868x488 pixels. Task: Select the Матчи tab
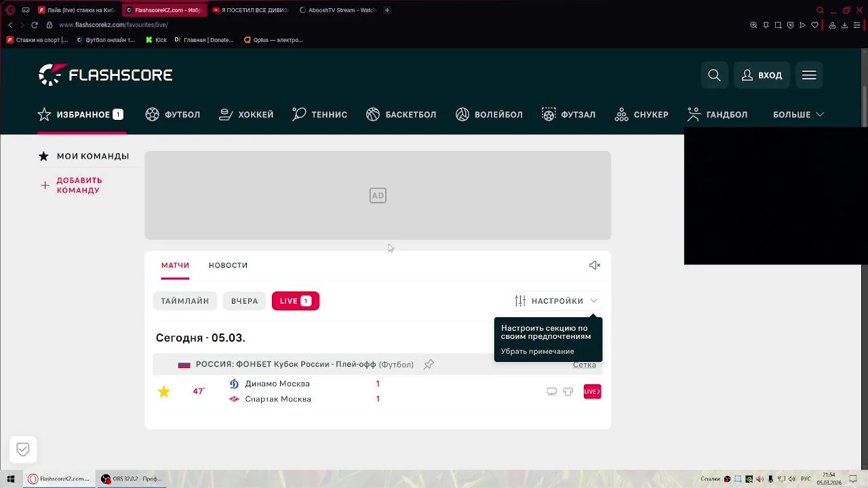(175, 265)
